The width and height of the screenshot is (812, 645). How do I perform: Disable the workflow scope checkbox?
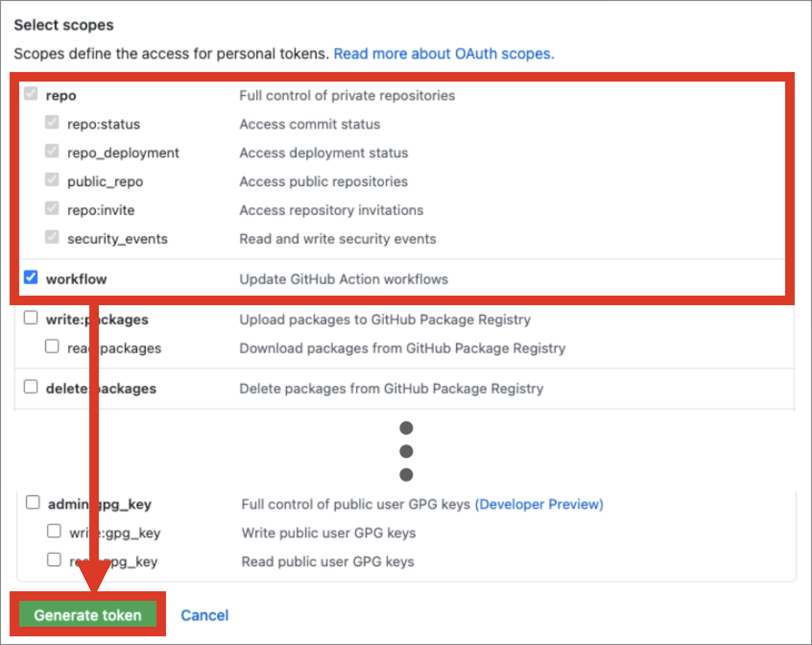(31, 277)
